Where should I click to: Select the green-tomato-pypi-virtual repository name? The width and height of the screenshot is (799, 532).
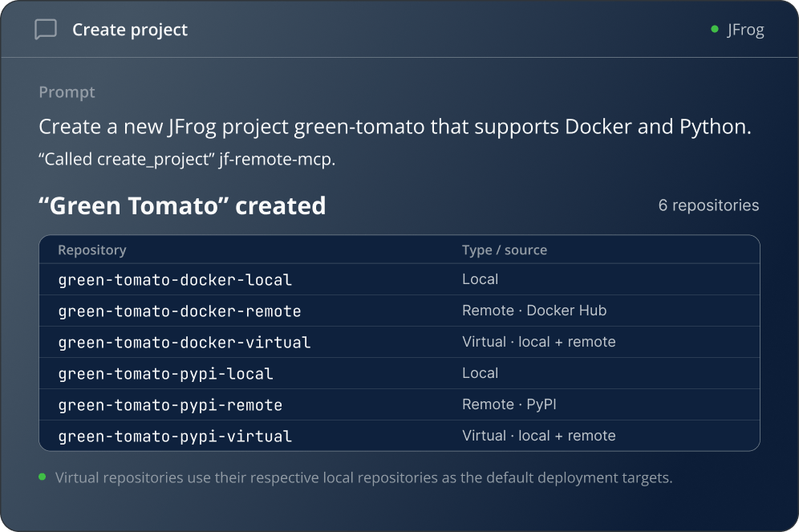[x=175, y=437]
